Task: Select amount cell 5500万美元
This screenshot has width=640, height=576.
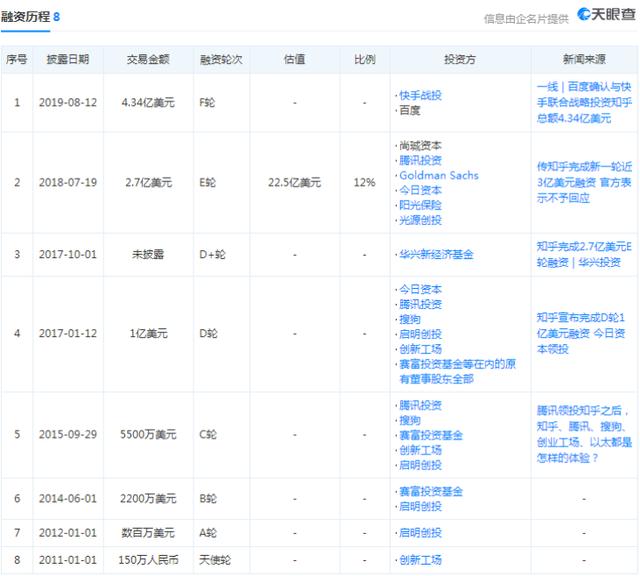Action: pyautogui.click(x=148, y=435)
